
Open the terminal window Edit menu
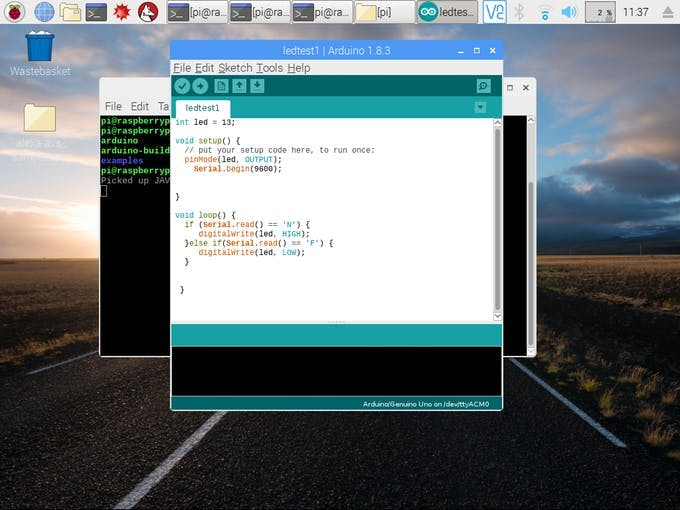140,106
